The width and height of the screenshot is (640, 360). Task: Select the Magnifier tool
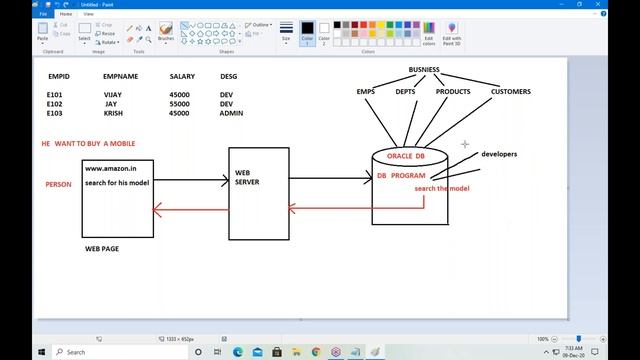tap(148, 39)
